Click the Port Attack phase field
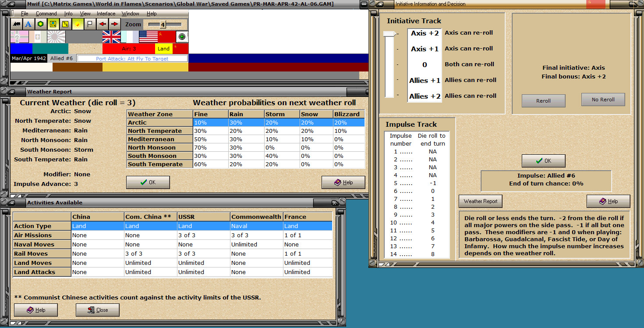This screenshot has width=644, height=328. [132, 58]
